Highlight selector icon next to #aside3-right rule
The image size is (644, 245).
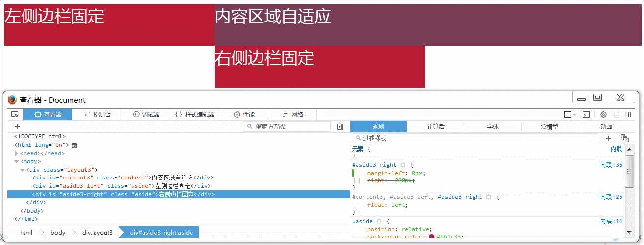coord(403,165)
